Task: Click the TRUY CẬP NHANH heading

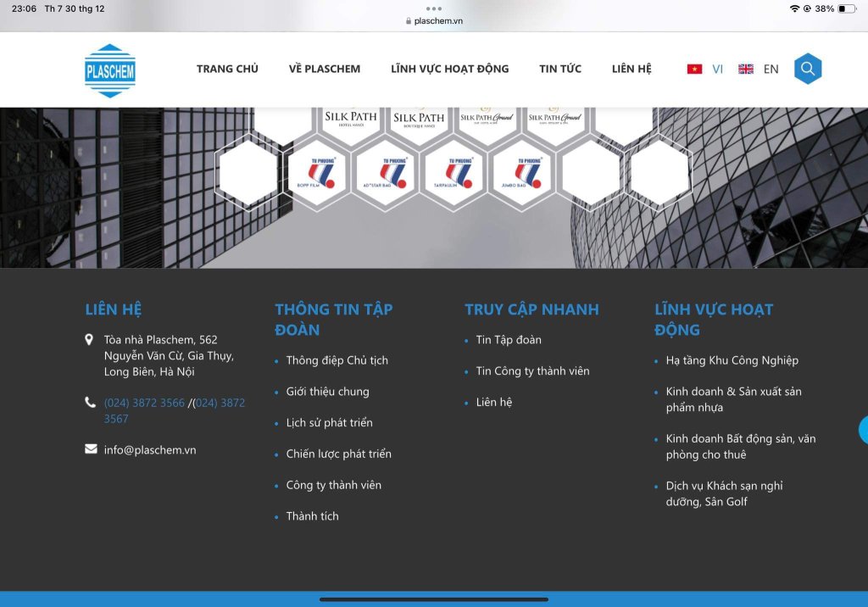Action: click(532, 309)
